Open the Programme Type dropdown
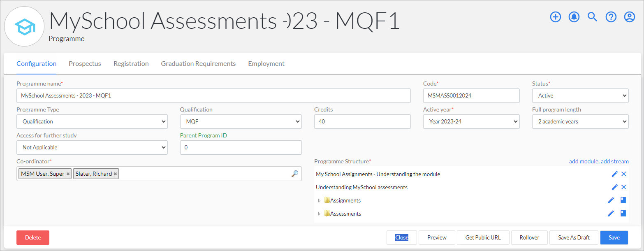644x251 pixels. pyautogui.click(x=92, y=121)
